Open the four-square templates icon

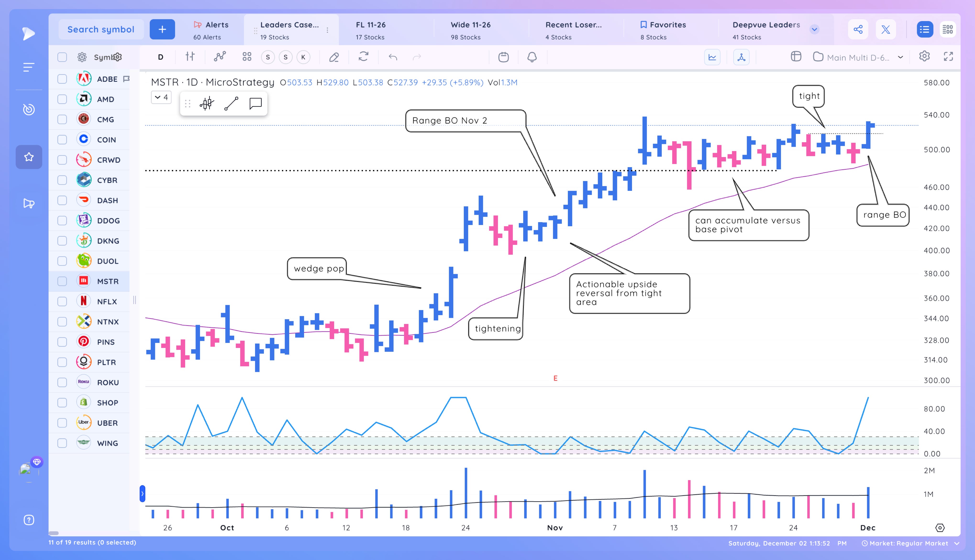(x=247, y=57)
